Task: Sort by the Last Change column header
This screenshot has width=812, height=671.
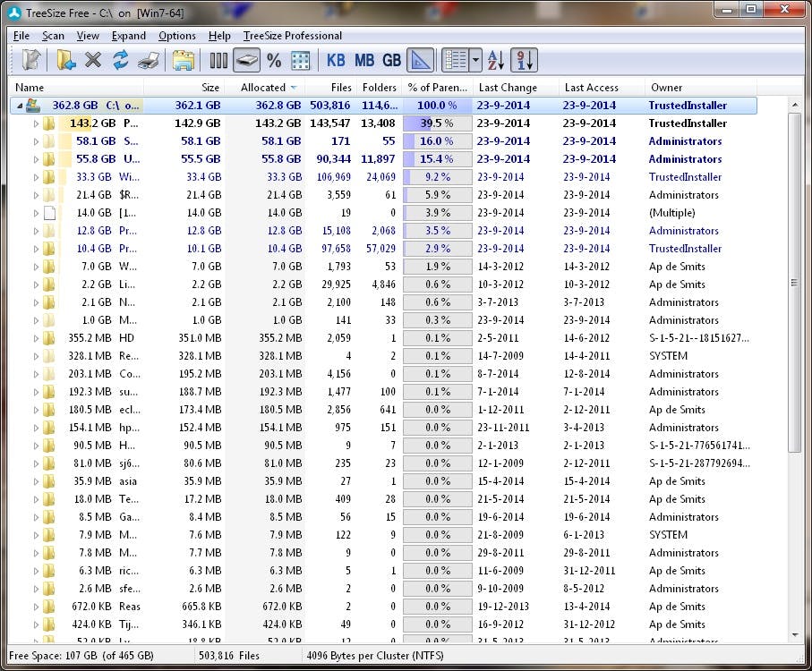Action: click(x=516, y=88)
